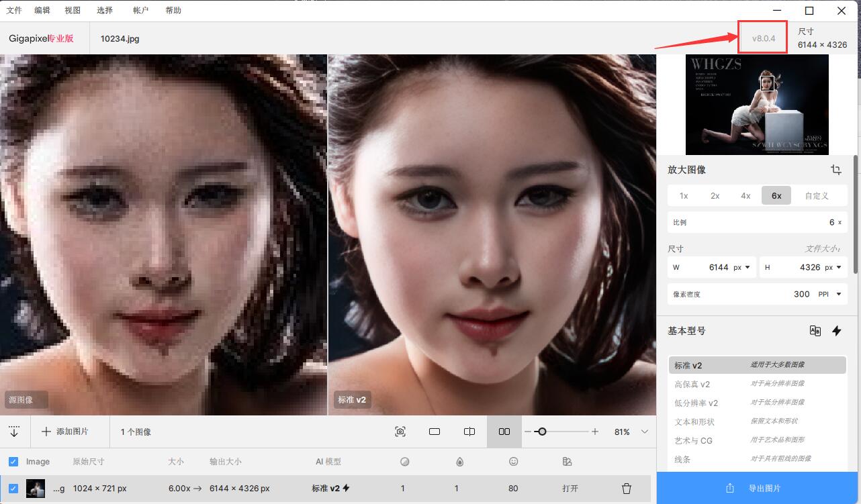861x504 pixels.
Task: Click the deblur droplet column icon
Action: tap(459, 462)
